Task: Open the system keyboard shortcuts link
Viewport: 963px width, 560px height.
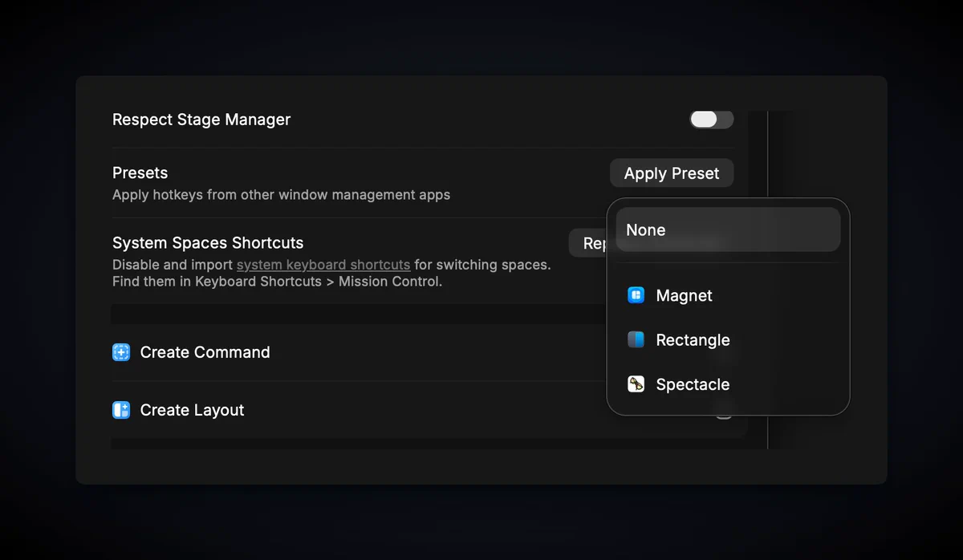Action: (323, 265)
